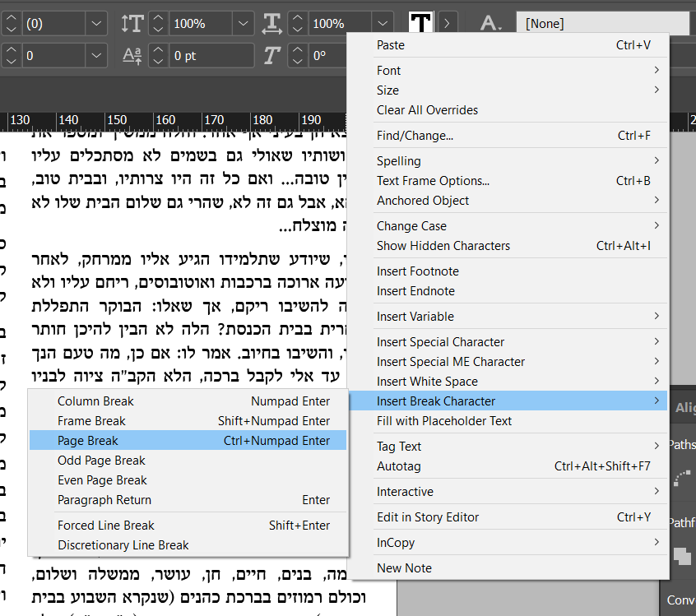Open the kerning (0) dropdown arrow
696x616 pixels.
click(x=96, y=24)
